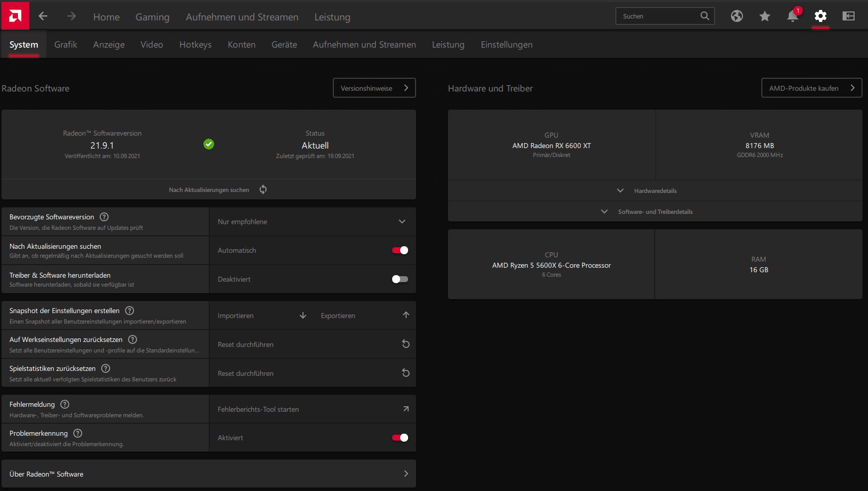868x491 pixels.
Task: Click help icon next to Problemerkennung
Action: pos(78,433)
